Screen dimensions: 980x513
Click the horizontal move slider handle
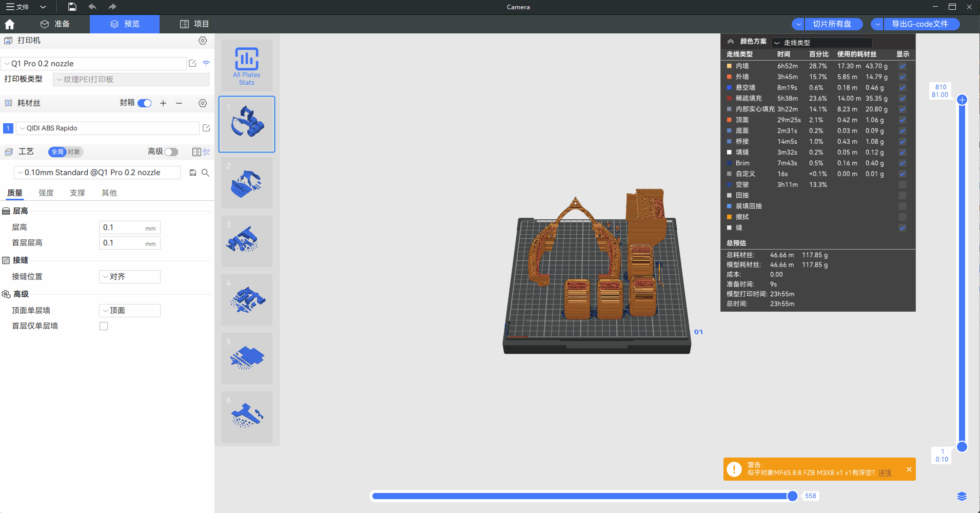point(792,496)
